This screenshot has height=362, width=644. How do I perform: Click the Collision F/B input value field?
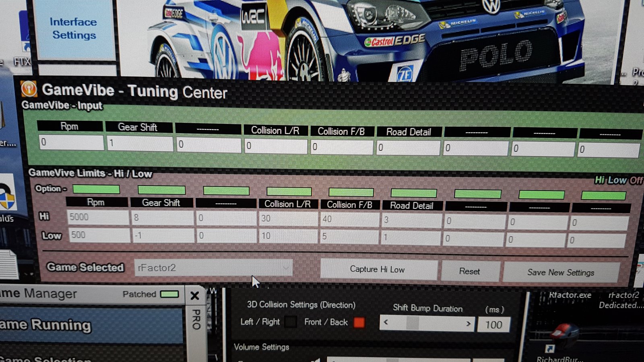pos(342,147)
